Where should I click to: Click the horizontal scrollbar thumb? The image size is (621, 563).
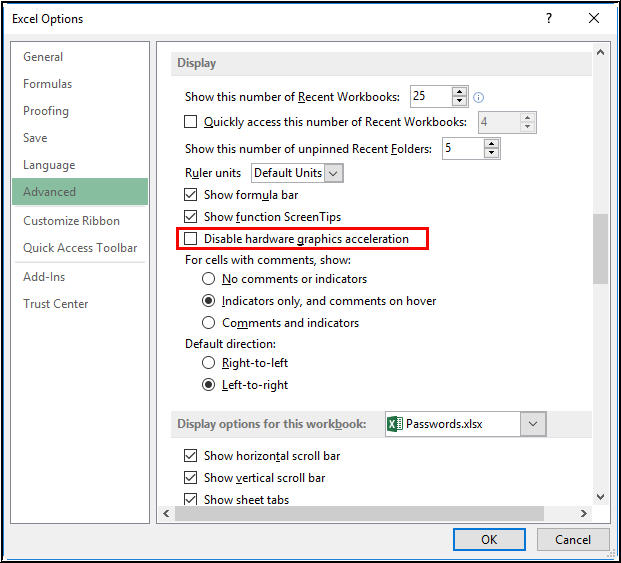point(359,514)
